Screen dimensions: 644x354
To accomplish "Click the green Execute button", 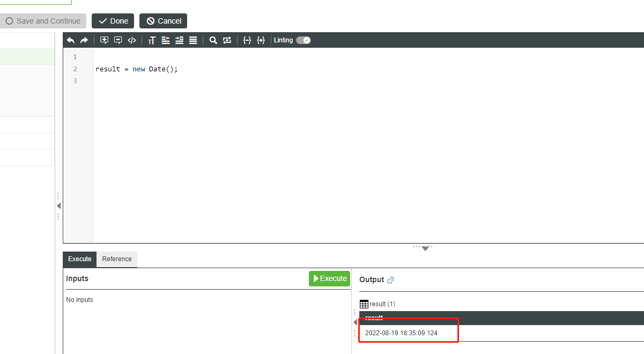I will 329,278.
